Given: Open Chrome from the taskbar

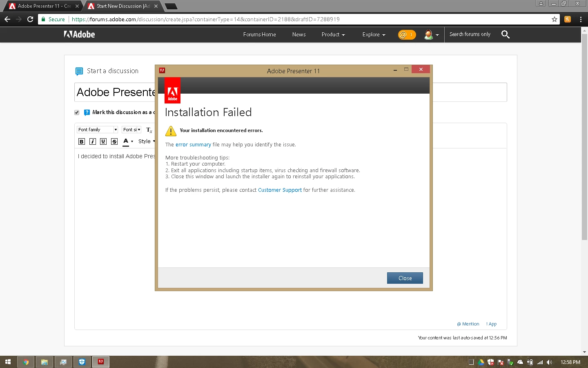Looking at the screenshot, I should 26,362.
